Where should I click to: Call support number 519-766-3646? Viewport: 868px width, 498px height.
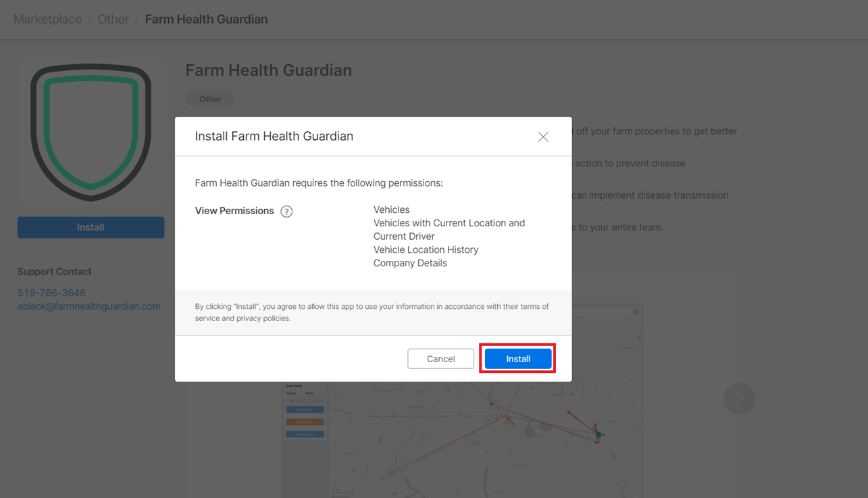[x=51, y=293]
